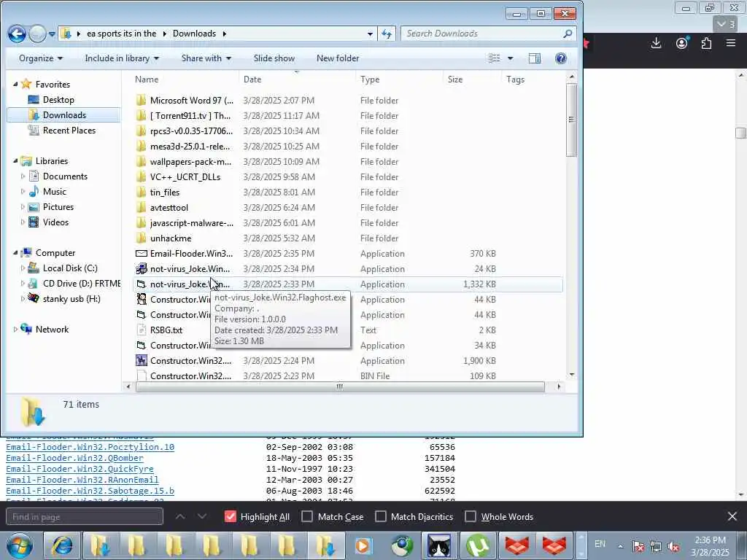Launch Internet Explorer from taskbar
Image resolution: width=747 pixels, height=560 pixels.
62,545
